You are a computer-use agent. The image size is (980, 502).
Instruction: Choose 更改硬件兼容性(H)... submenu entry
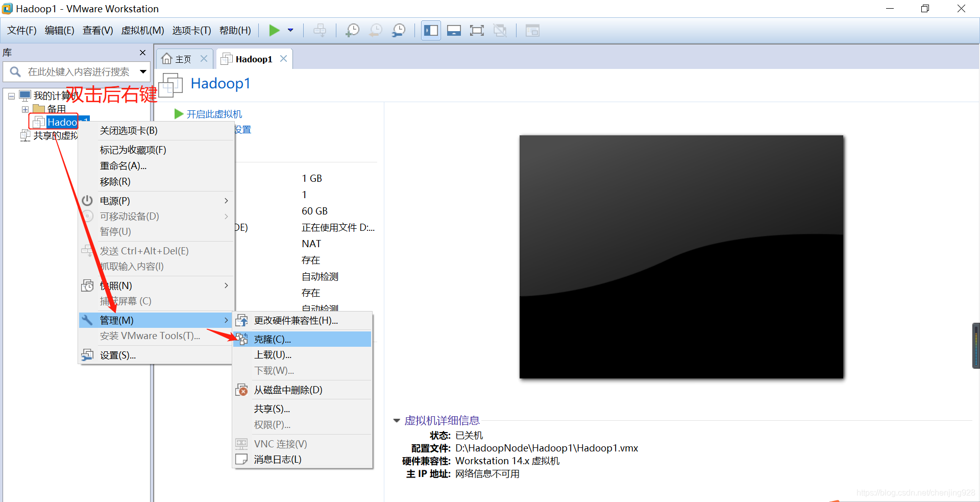[303, 321]
